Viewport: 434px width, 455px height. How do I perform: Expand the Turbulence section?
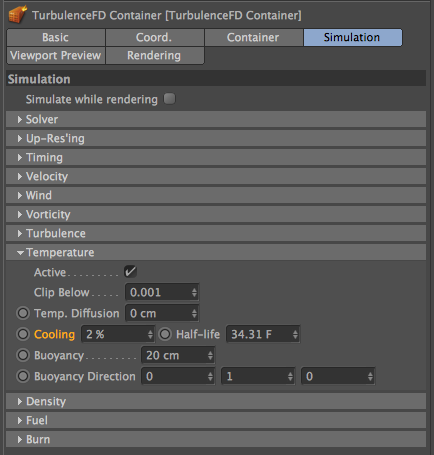(x=216, y=233)
